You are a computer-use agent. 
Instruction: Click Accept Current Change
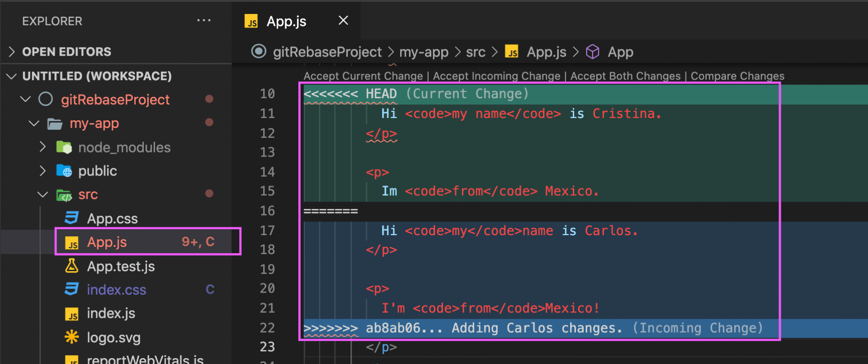[x=363, y=76]
